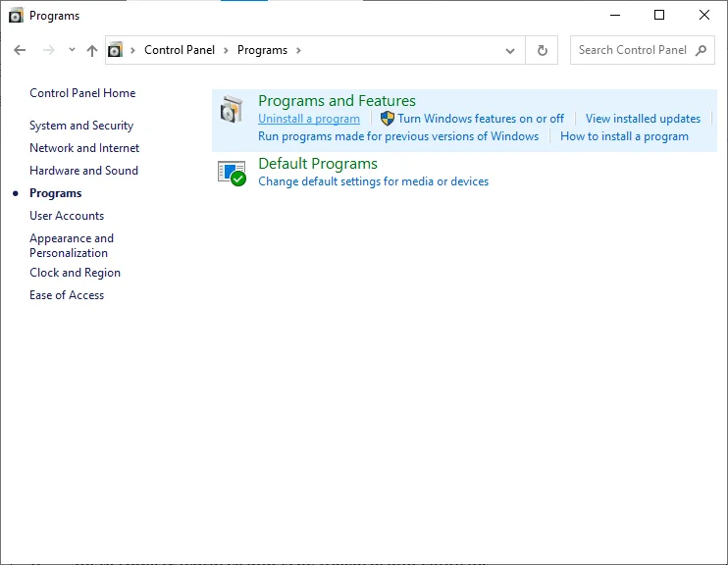Change default settings for media or devices
Image resolution: width=728 pixels, height=565 pixels.
coord(373,181)
